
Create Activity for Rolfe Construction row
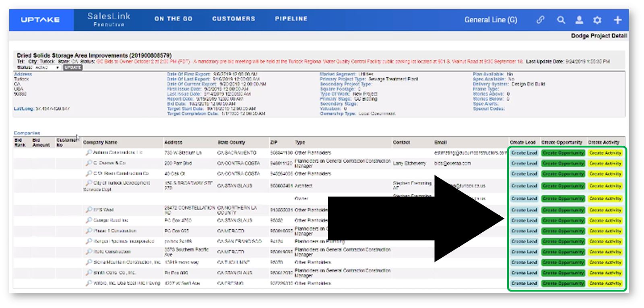click(x=605, y=252)
